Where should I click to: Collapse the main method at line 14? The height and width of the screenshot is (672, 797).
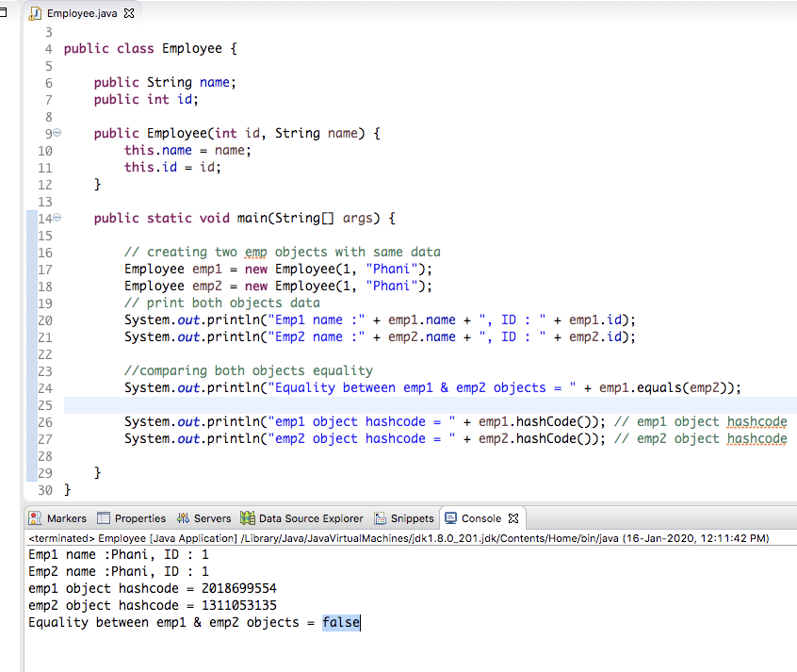click(56, 218)
